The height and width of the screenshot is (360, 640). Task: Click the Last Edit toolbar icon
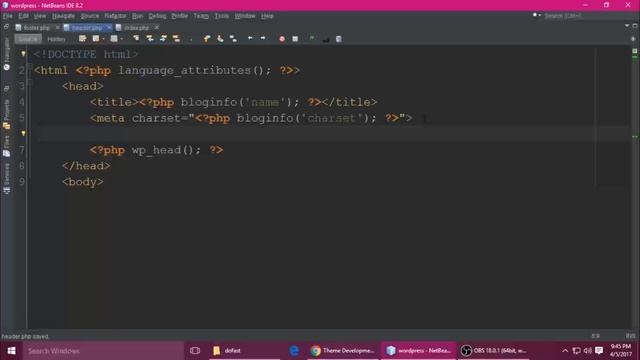click(x=82, y=38)
